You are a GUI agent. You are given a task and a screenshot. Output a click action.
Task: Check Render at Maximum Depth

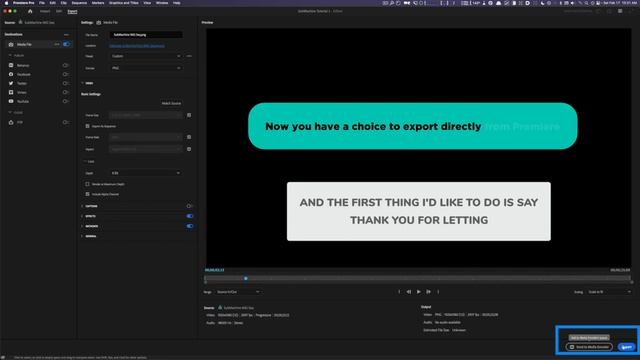point(87,184)
